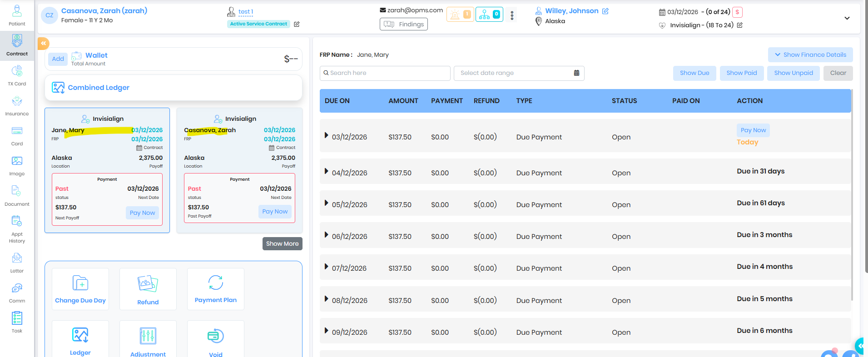Screen dimensions: 868x357
Task: Select the Contract sidebar item
Action: (17, 45)
